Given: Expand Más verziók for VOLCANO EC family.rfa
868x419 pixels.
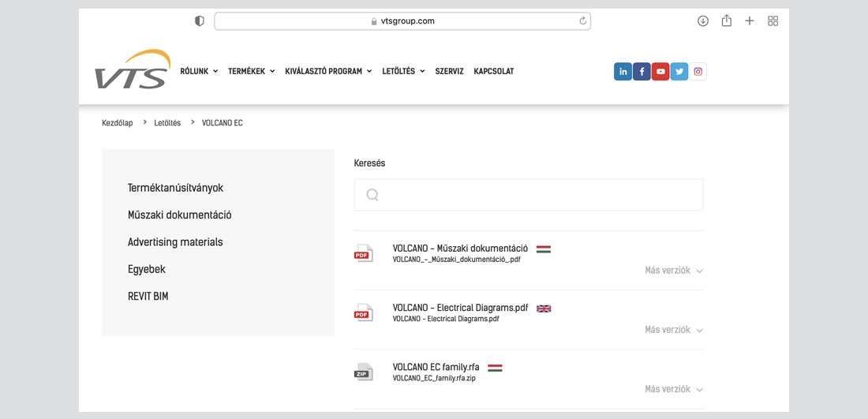Looking at the screenshot, I should (674, 389).
